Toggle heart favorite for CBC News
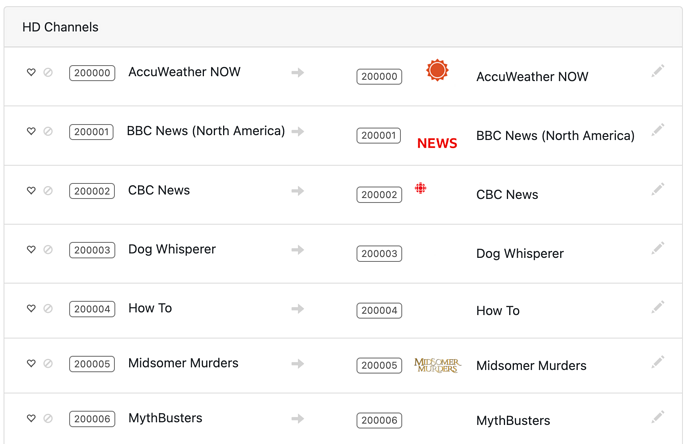 tap(31, 190)
